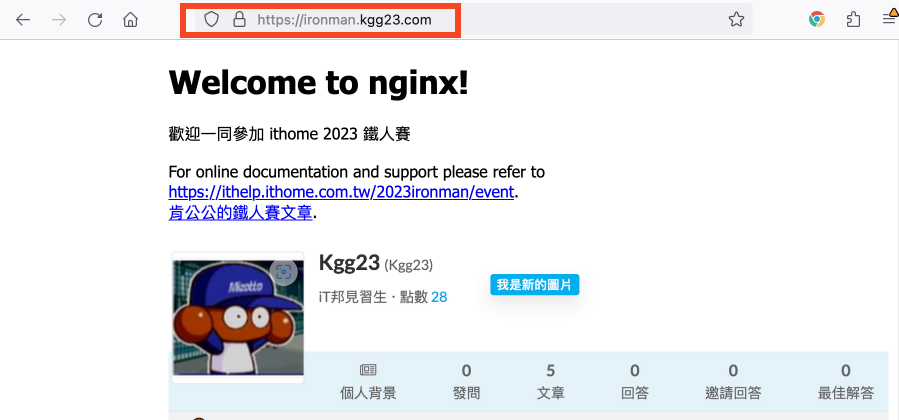Open the 個人背景 tab
This screenshot has width=899, height=420.
click(x=368, y=382)
